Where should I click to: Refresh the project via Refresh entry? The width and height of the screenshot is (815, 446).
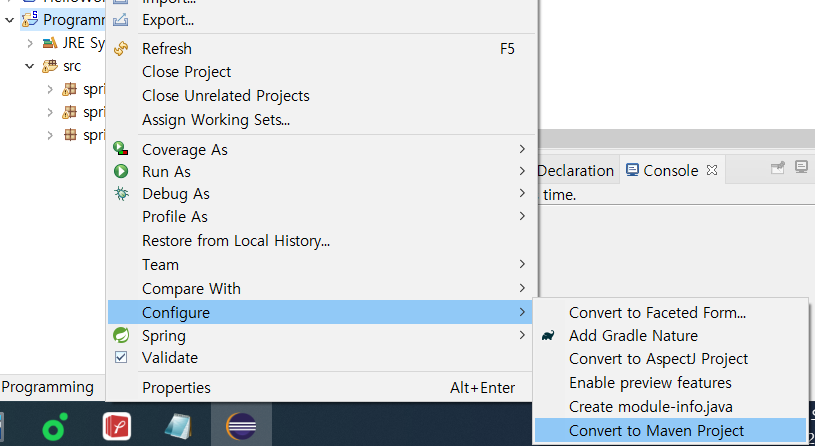click(x=320, y=48)
